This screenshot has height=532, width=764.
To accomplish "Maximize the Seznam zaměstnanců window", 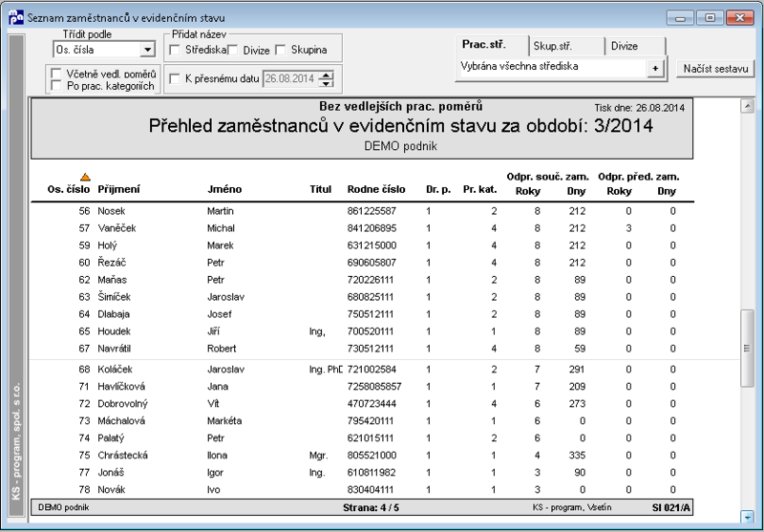I will (x=710, y=18).
